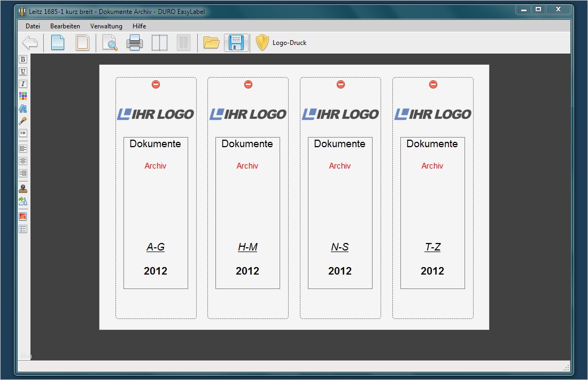Create a new blue blank document

57,42
